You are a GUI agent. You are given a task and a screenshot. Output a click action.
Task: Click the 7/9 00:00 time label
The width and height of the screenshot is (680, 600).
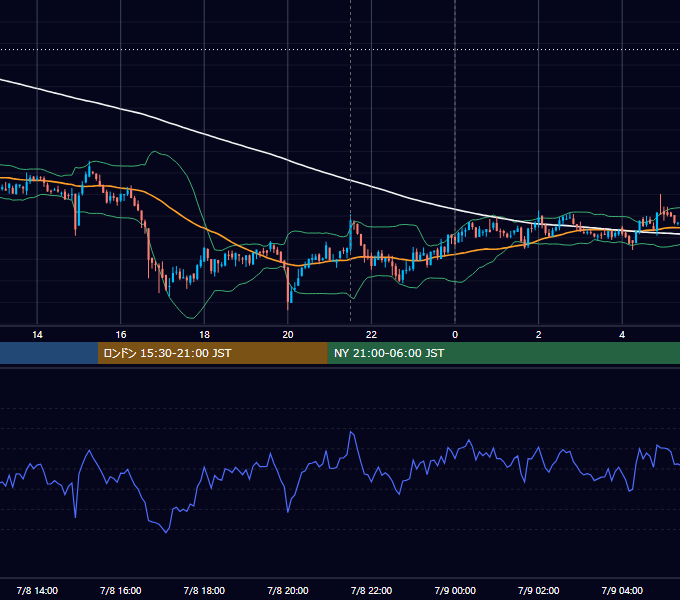[x=455, y=590]
